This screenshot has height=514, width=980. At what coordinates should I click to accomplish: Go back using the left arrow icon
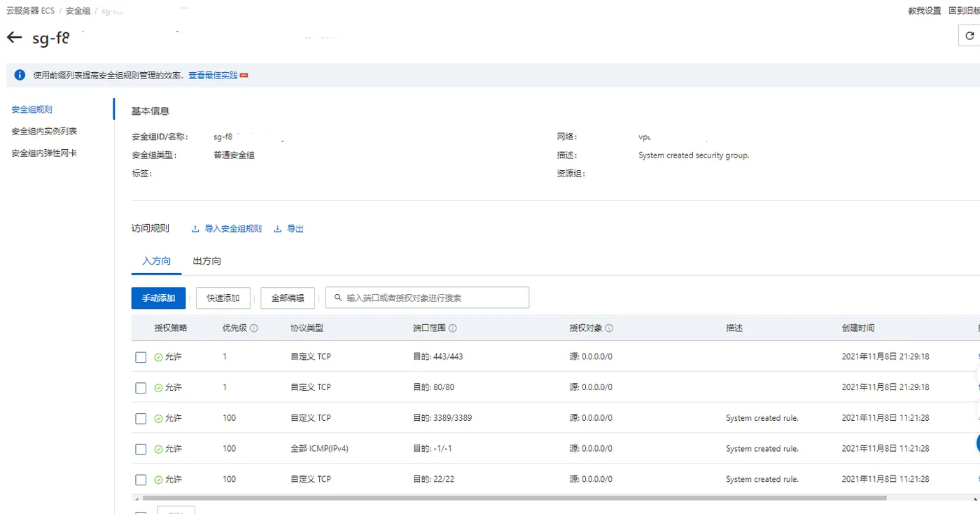pyautogui.click(x=14, y=38)
